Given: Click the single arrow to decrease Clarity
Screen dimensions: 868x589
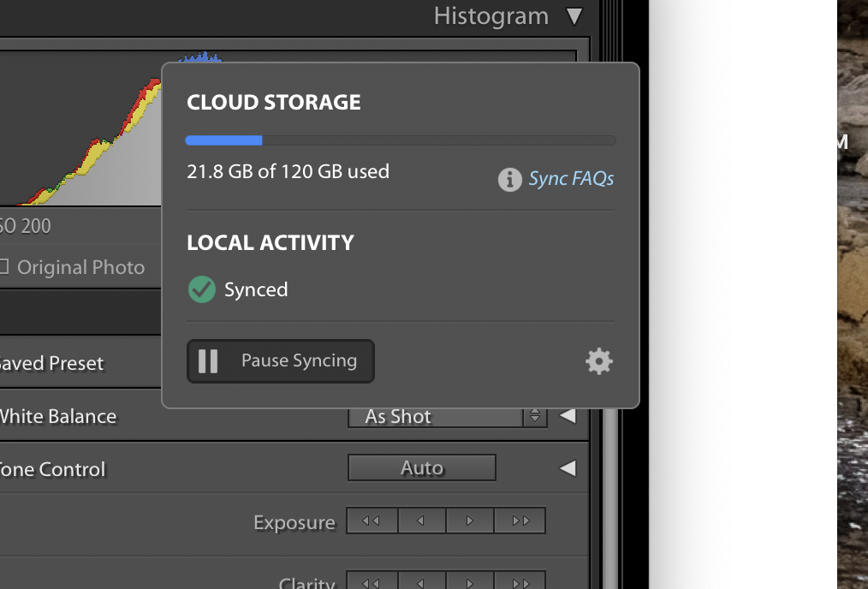Looking at the screenshot, I should coord(422,580).
